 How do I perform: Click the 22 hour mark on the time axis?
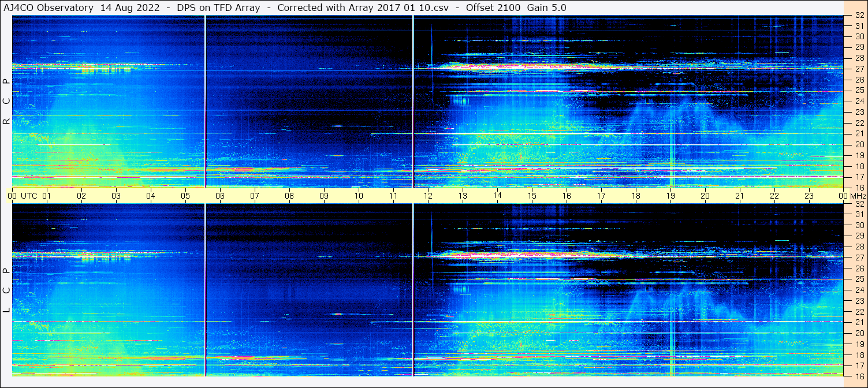pos(774,196)
